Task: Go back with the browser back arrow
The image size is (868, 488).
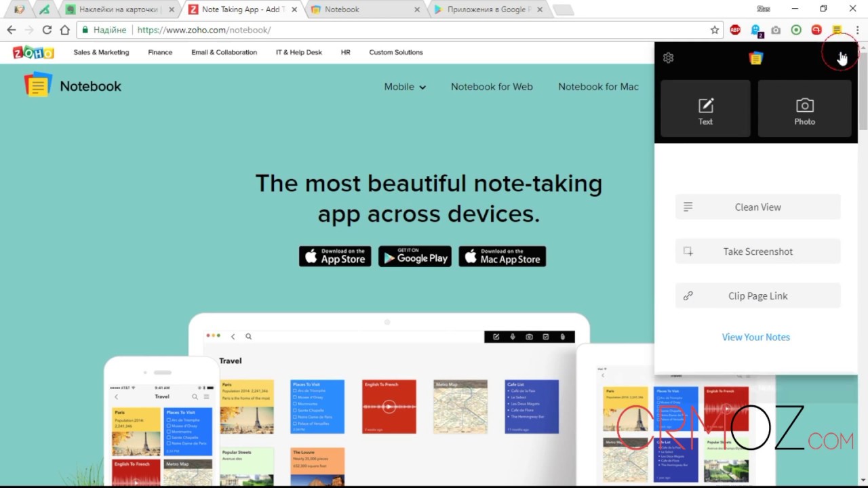Action: click(12, 30)
